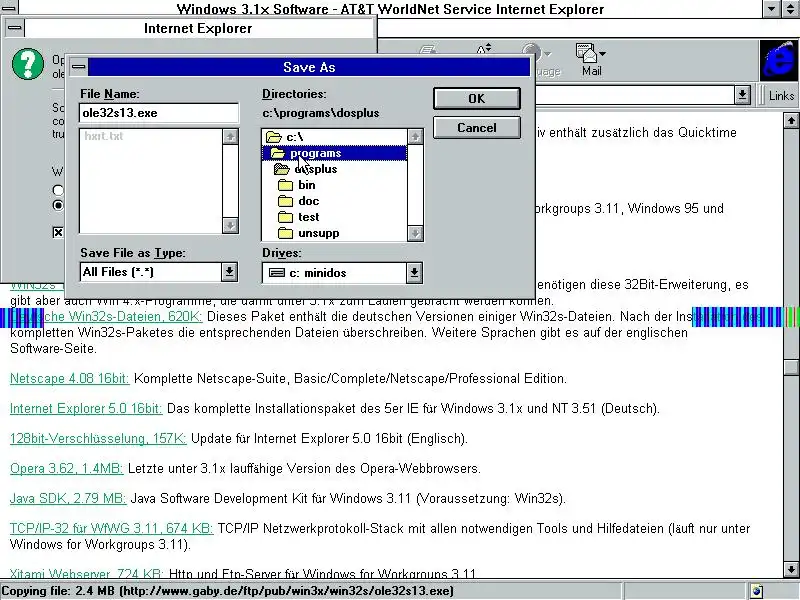Click the status bar security zone icon
Viewport: 800px width, 600px height.
pyautogui.click(x=757, y=591)
